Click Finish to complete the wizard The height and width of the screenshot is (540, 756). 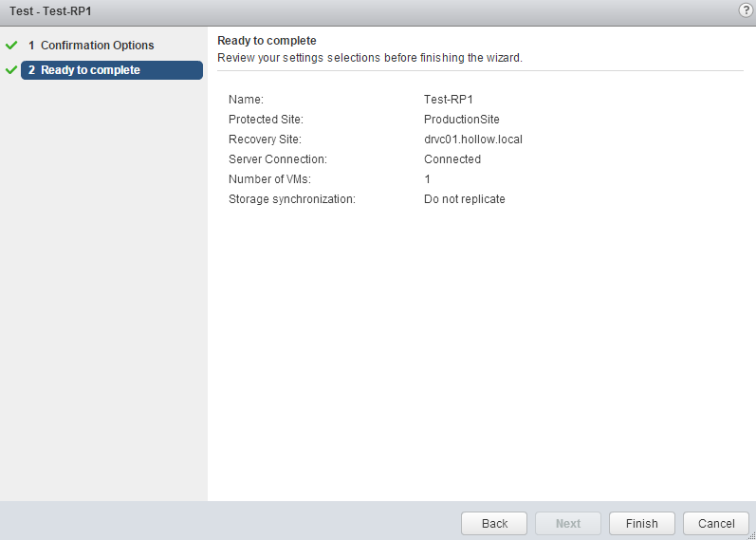[641, 523]
